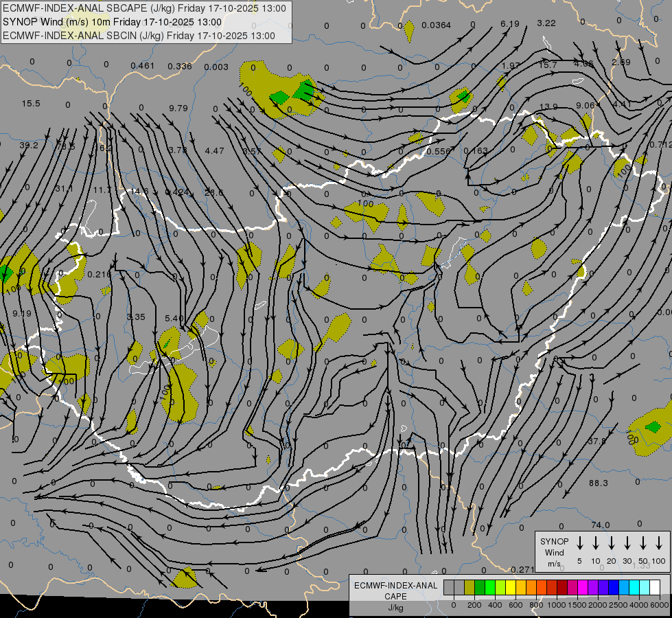Image resolution: width=672 pixels, height=618 pixels.
Task: Click the ECMWF-INDEX-ANAL CAPE J/kg legend label
Action: (395, 596)
